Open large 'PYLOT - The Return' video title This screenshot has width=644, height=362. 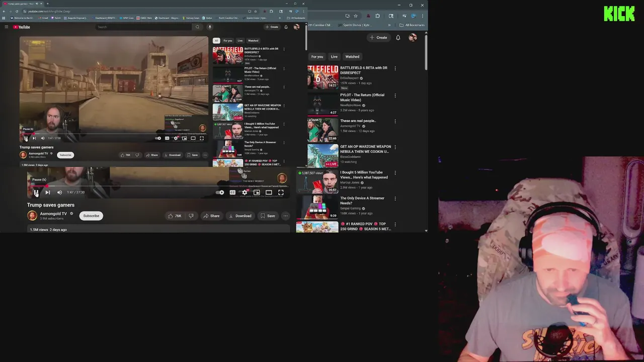point(362,98)
